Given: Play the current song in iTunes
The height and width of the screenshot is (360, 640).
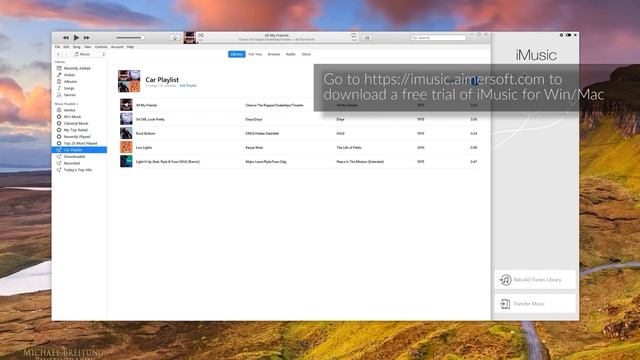Looking at the screenshot, I should click(76, 38).
